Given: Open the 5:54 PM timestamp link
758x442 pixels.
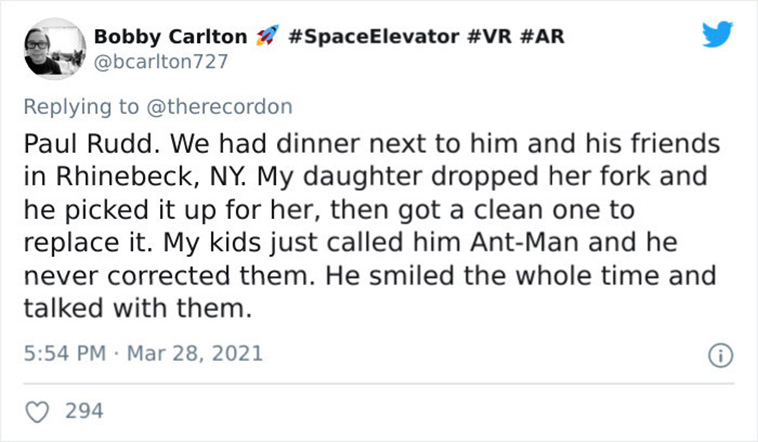Looking at the screenshot, I should [65, 353].
